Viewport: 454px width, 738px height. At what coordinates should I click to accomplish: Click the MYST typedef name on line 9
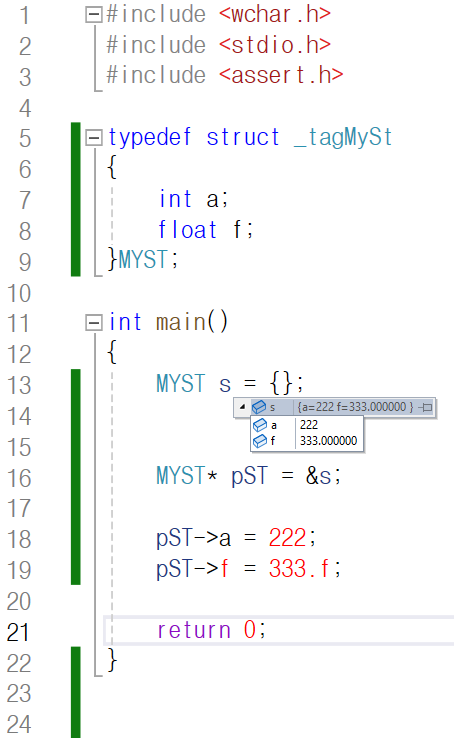coord(143,259)
